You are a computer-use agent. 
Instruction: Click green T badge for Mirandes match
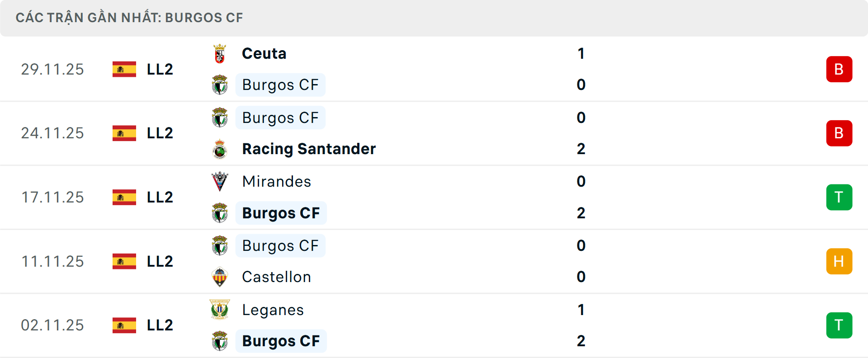(839, 198)
